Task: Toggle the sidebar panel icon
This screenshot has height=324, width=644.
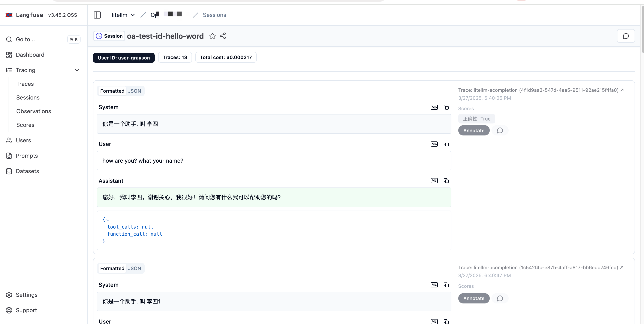Action: 97,15
